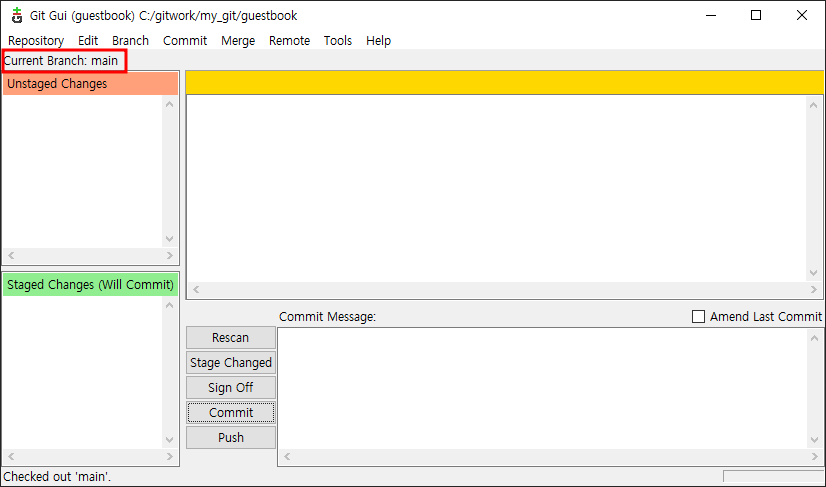Click up arrow of diff viewer scrollbar

pos(814,104)
